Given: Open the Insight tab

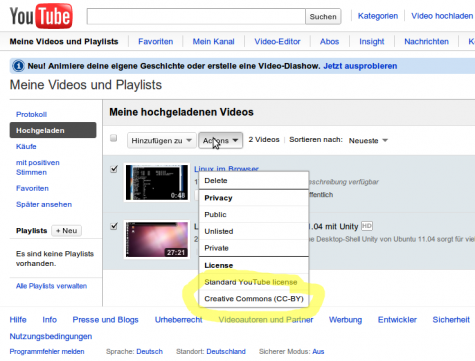Looking at the screenshot, I should tap(372, 42).
